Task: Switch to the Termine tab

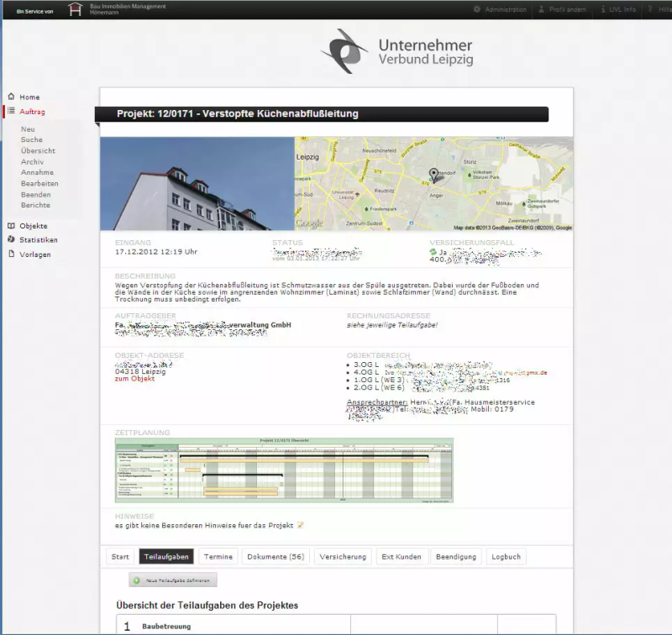Action: [x=218, y=557]
